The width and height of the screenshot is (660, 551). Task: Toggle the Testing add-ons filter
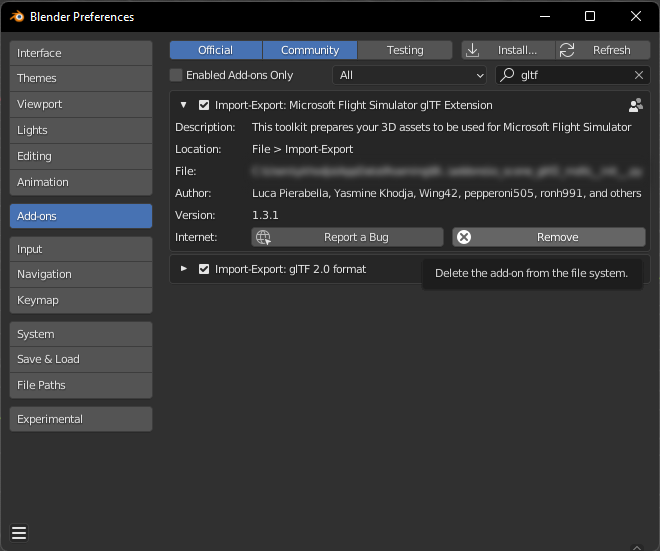click(405, 50)
